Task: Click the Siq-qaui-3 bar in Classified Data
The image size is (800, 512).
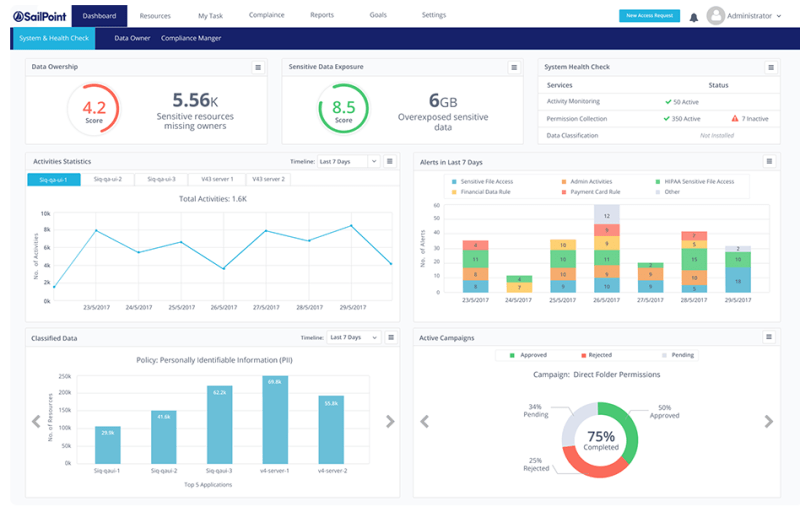Action: (x=219, y=423)
